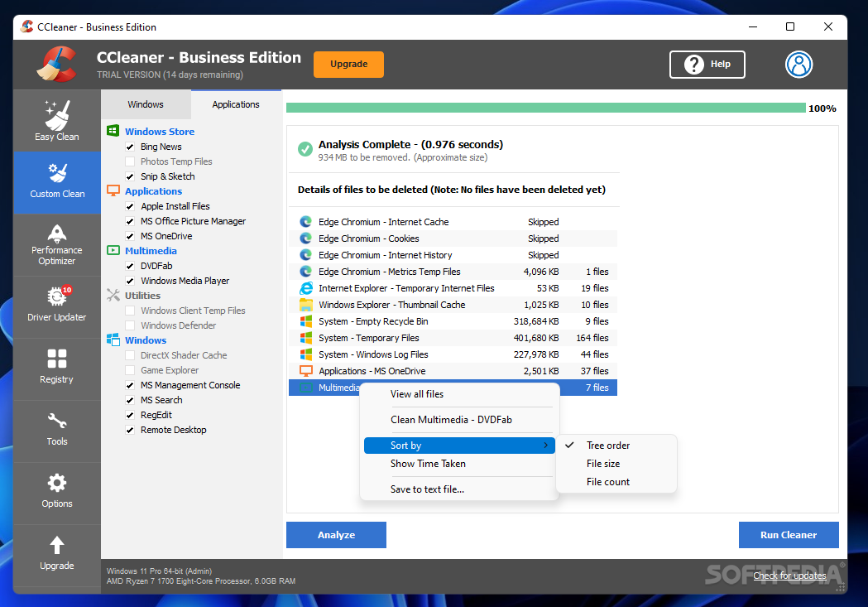Expand the Sort by submenu arrow
The width and height of the screenshot is (868, 607).
pyautogui.click(x=546, y=446)
